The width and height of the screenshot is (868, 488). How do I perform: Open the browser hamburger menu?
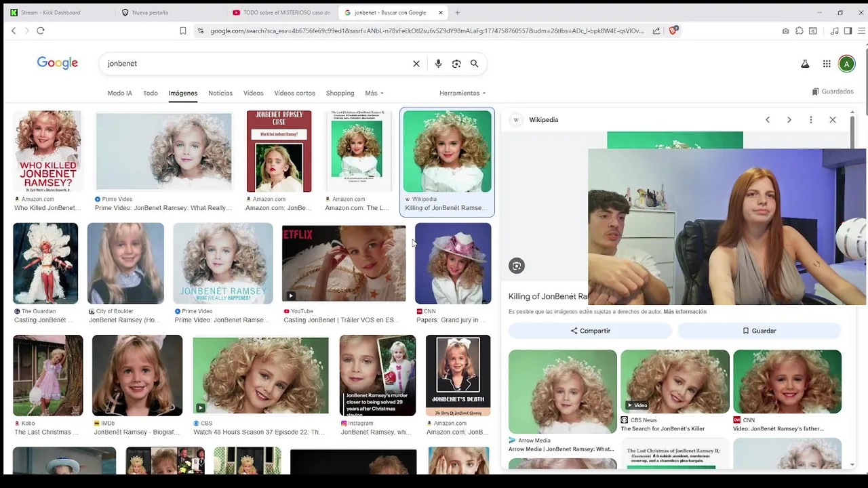(x=862, y=30)
